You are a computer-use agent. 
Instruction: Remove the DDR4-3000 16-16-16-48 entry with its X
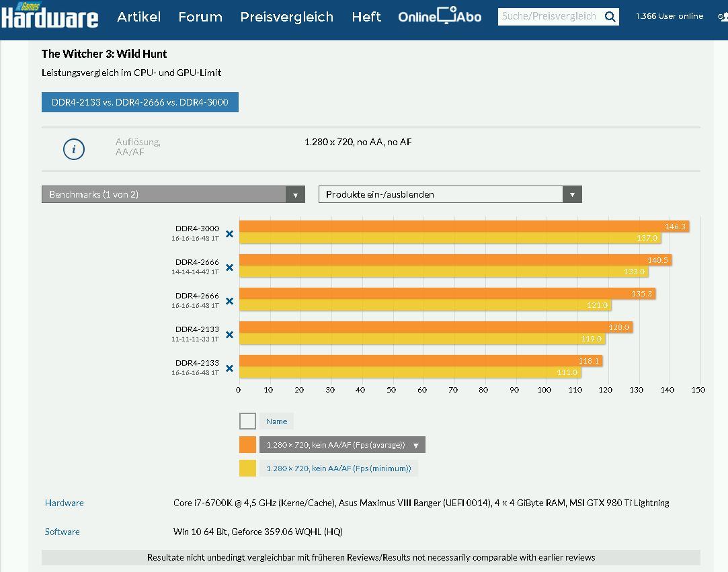pos(229,234)
